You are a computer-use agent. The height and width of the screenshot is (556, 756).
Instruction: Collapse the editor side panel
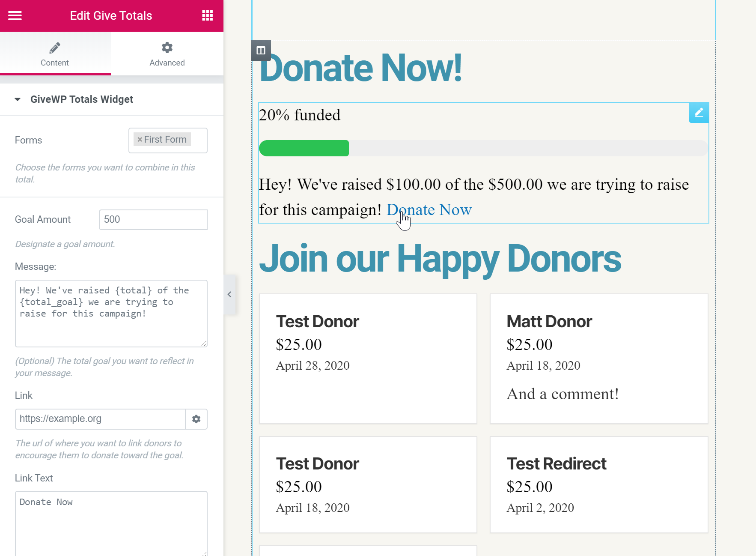click(x=229, y=294)
